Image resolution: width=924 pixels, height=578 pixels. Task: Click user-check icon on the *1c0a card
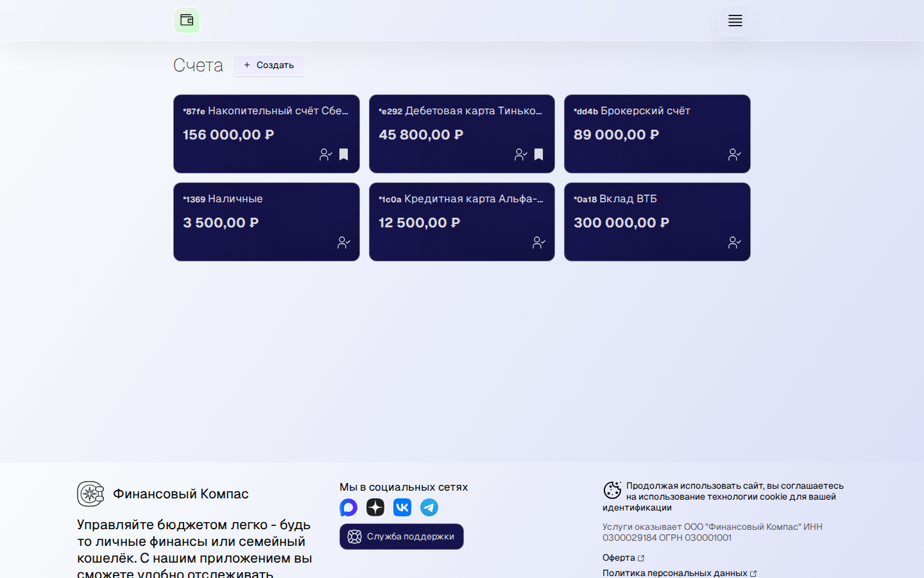539,243
